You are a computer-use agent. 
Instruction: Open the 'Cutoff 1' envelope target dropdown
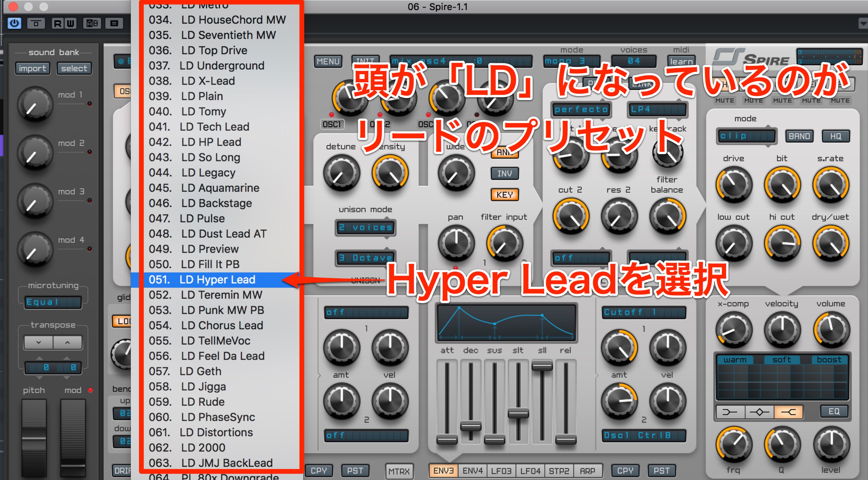point(644,312)
